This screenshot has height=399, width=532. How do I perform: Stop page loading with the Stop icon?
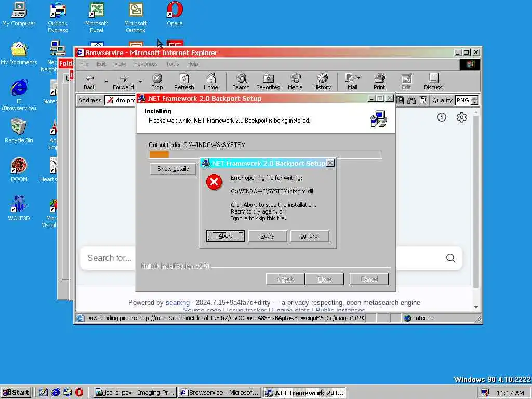click(157, 82)
